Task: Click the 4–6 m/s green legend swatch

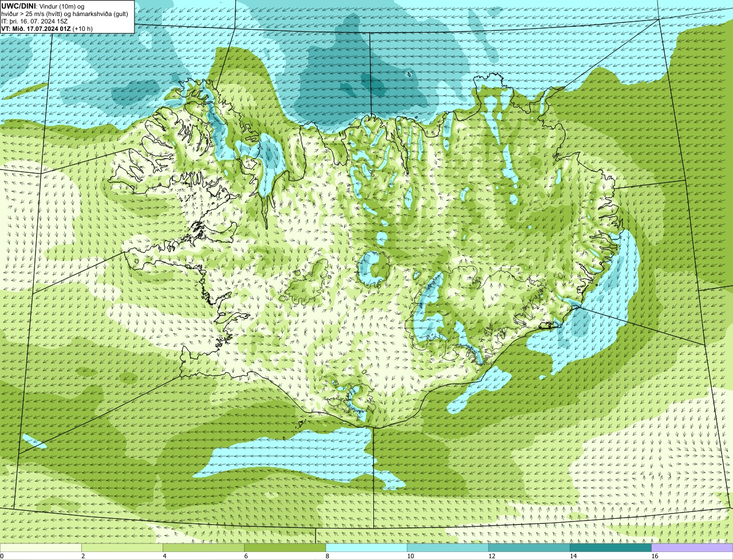Action: (x=203, y=548)
